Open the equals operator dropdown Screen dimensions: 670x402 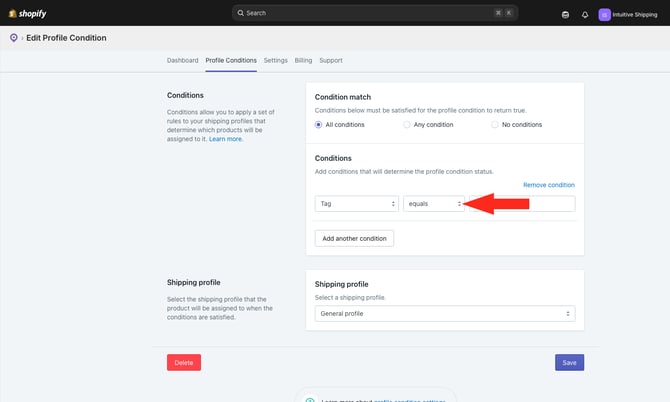434,204
